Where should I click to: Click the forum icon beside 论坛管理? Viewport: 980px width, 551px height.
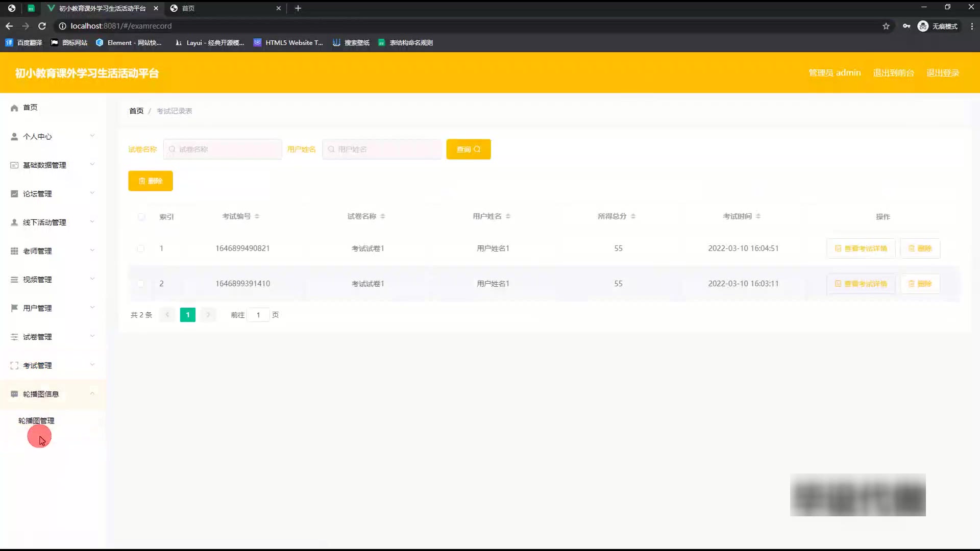[14, 194]
